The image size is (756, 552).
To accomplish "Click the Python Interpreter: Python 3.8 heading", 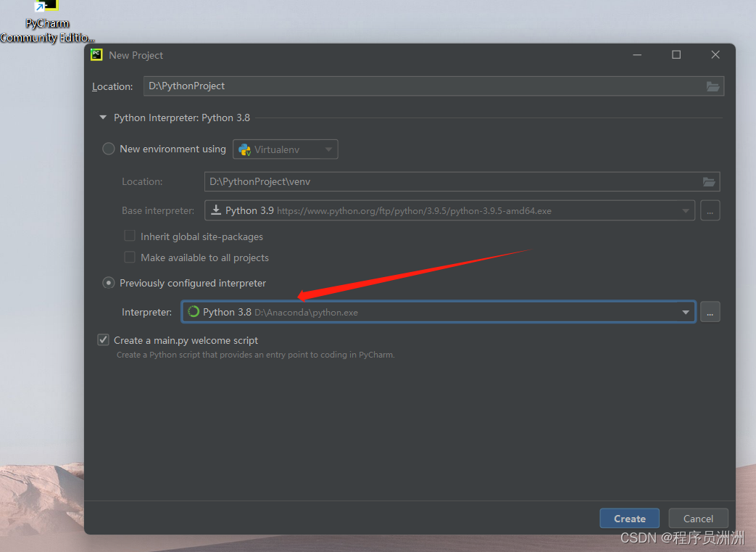I will tap(182, 118).
